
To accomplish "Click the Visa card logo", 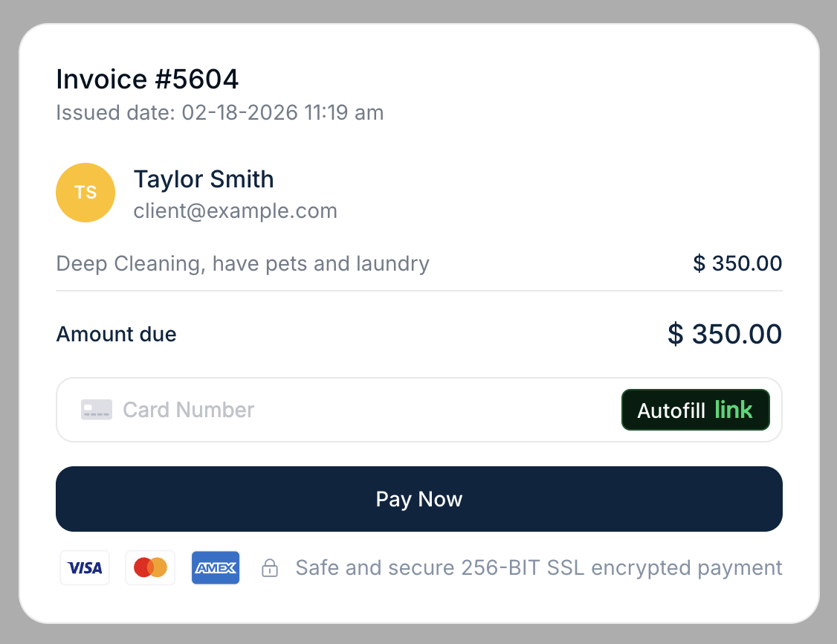I will coord(85,568).
